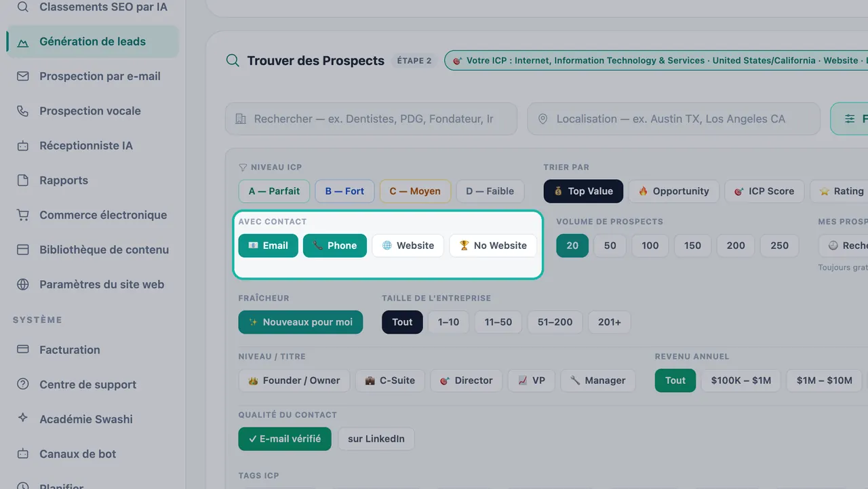Click the Commerce électronique cart icon

23,215
